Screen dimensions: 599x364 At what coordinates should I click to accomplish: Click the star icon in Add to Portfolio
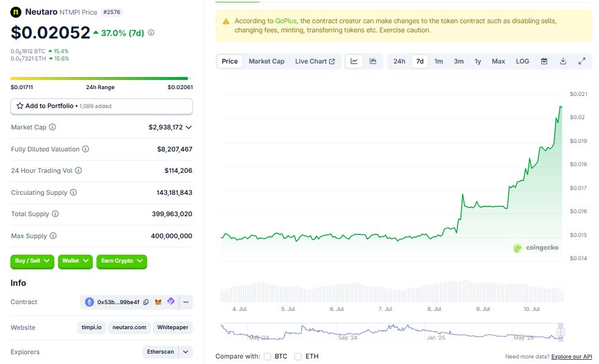(x=20, y=106)
